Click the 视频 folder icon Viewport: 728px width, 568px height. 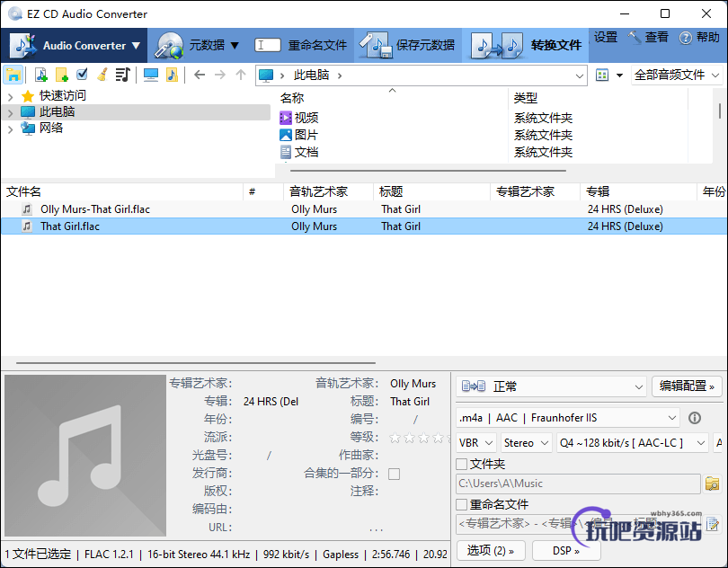click(286, 118)
